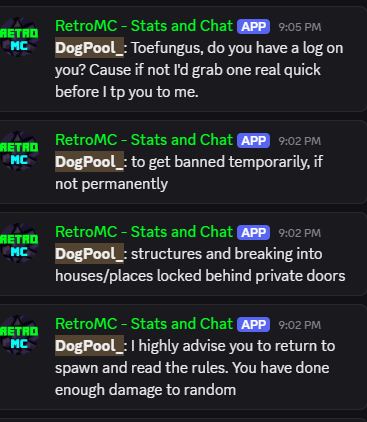Click DogPool_ mention before 'I highly advise'
The height and width of the screenshot is (422, 367).
tap(89, 346)
